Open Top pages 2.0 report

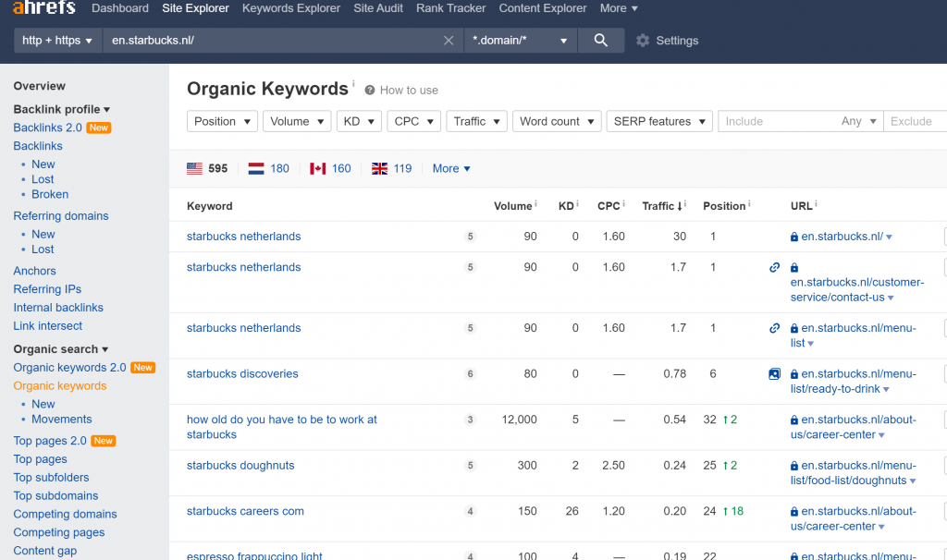click(x=50, y=441)
